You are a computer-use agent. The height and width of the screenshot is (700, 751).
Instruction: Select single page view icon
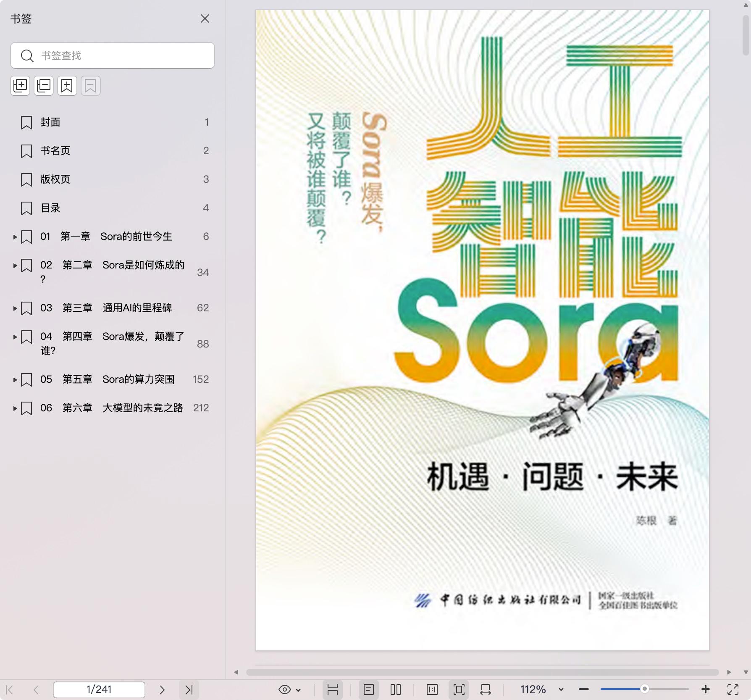pos(369,689)
